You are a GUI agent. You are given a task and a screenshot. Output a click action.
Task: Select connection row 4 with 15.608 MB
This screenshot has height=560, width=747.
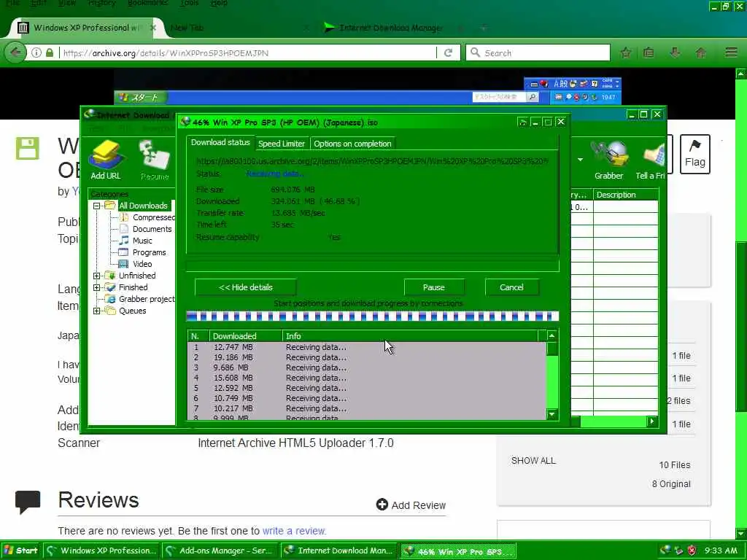click(367, 378)
